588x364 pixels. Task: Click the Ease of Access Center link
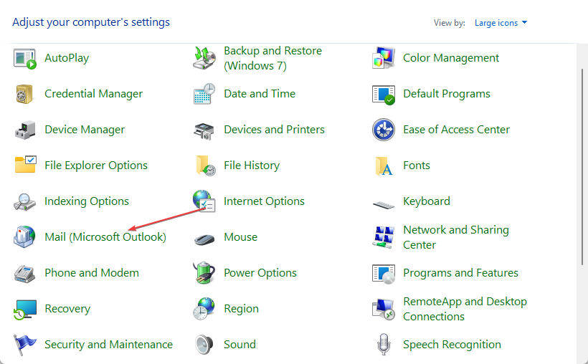coord(456,130)
